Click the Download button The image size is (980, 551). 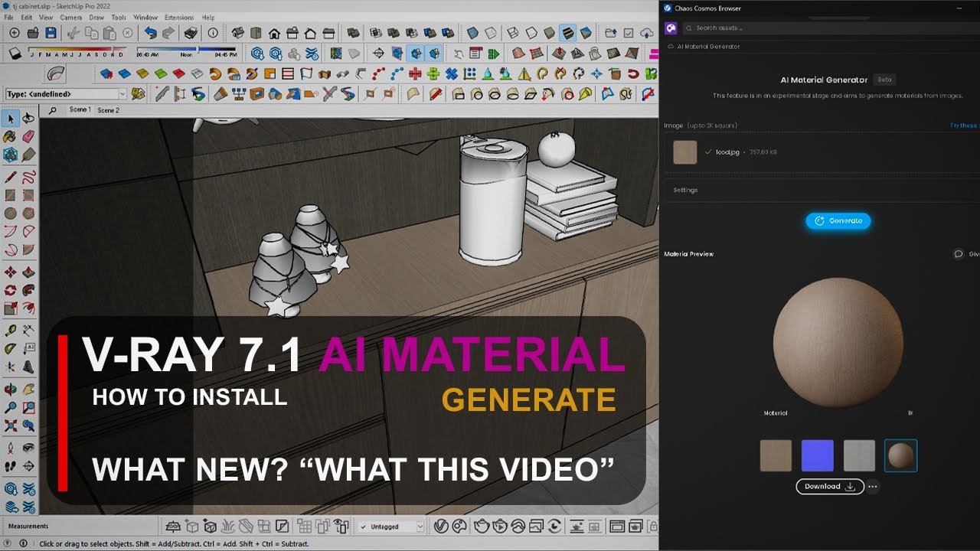[x=829, y=487]
